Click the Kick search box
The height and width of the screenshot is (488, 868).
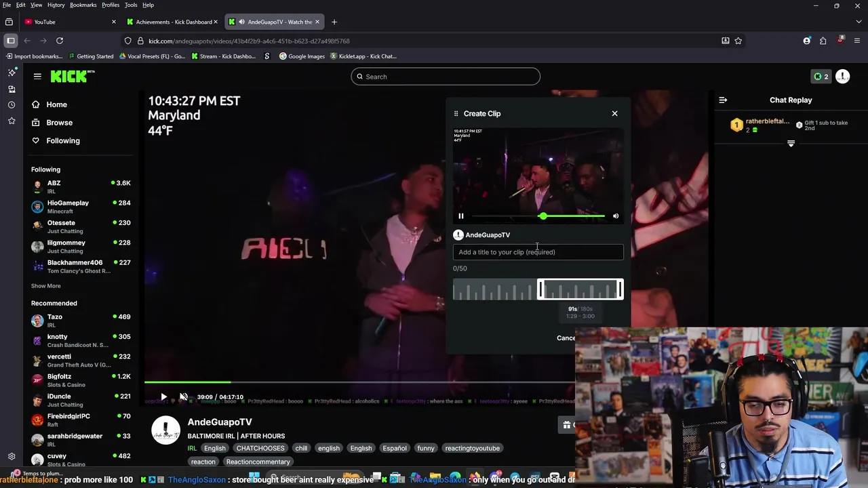click(x=446, y=77)
